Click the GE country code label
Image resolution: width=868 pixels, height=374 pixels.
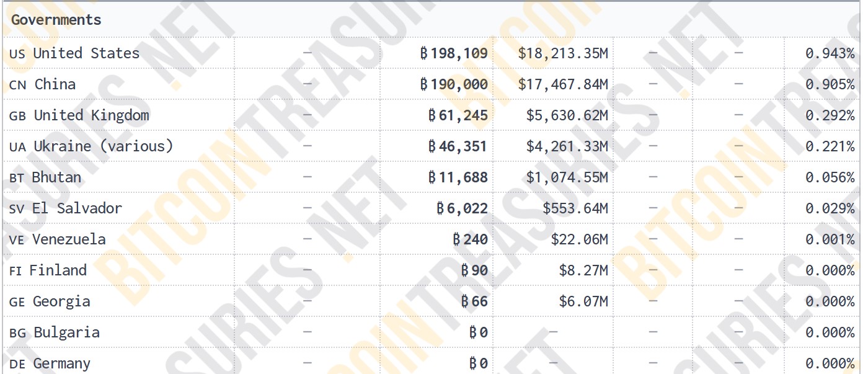[x=17, y=303]
